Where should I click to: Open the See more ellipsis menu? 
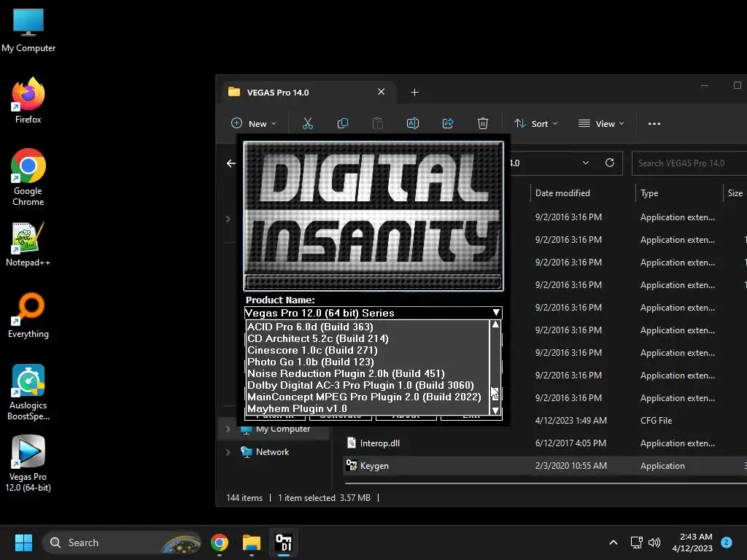(x=654, y=124)
